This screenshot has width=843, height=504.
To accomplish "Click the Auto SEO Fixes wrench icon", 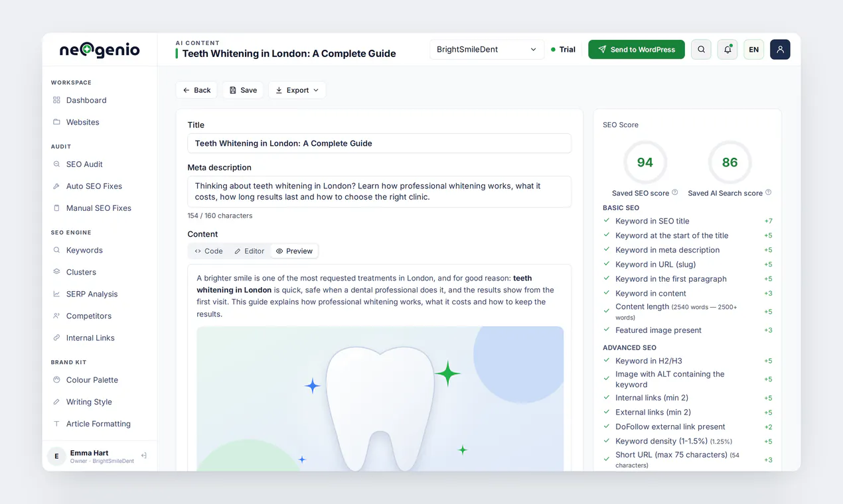I will [x=56, y=186].
